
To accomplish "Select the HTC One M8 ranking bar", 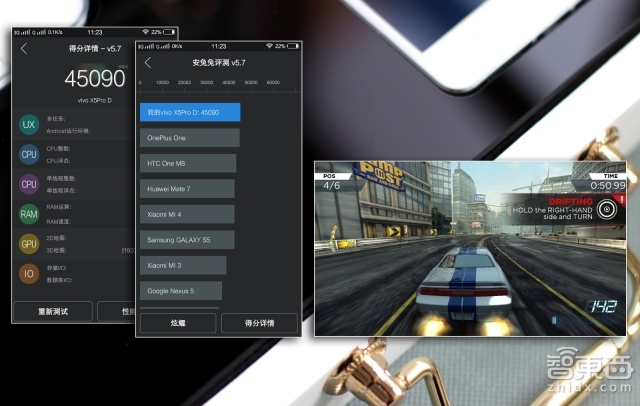I will (188, 163).
